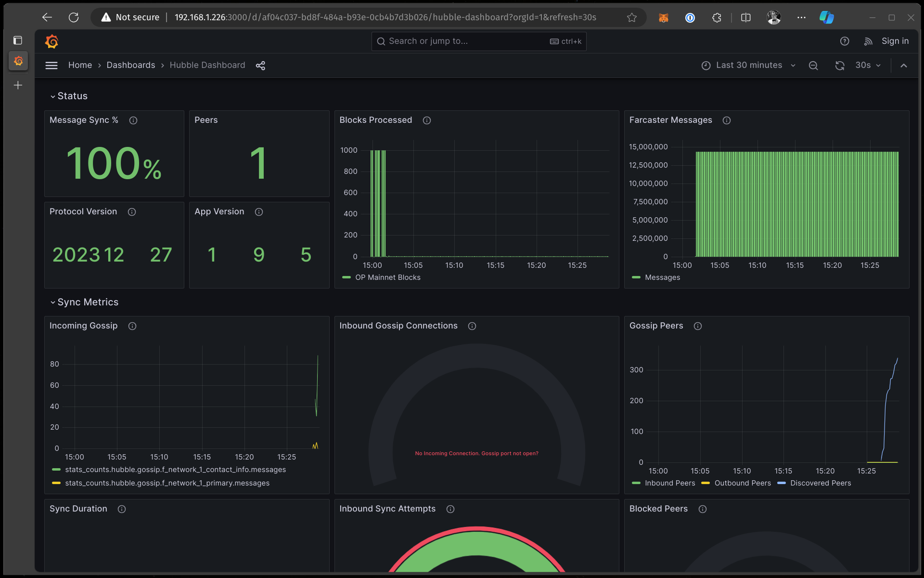Screen dimensions: 924x578
Task: Open the Peers panel title
Action: point(206,120)
